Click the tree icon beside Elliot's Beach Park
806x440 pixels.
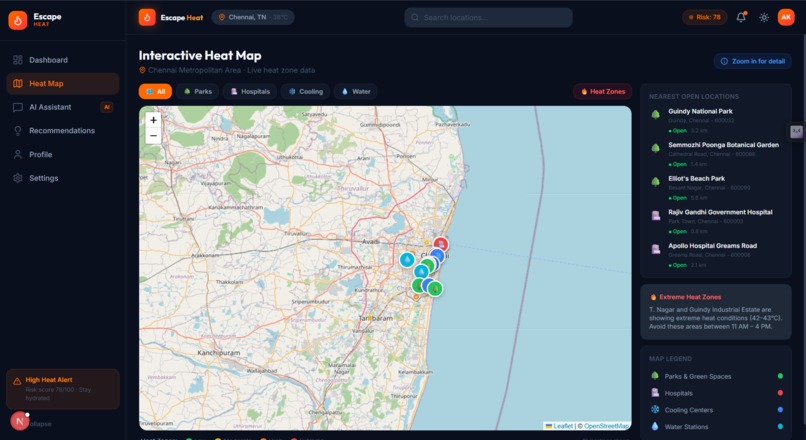pyautogui.click(x=655, y=182)
